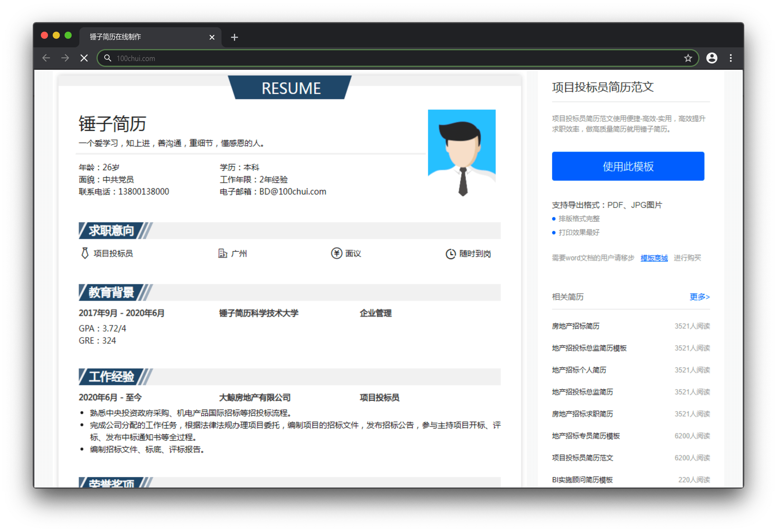777x532 pixels.
Task: Open the user profile icon
Action: click(712, 58)
